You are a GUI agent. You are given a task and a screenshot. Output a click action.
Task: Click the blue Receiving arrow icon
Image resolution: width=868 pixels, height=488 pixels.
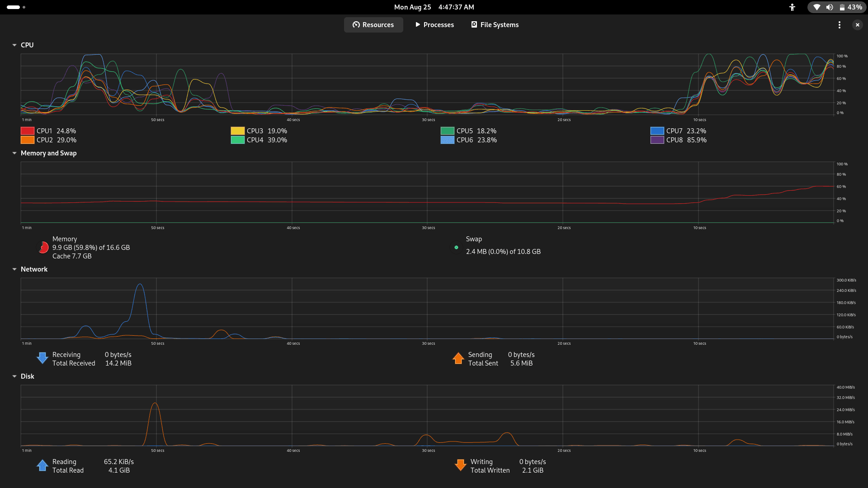pyautogui.click(x=42, y=358)
